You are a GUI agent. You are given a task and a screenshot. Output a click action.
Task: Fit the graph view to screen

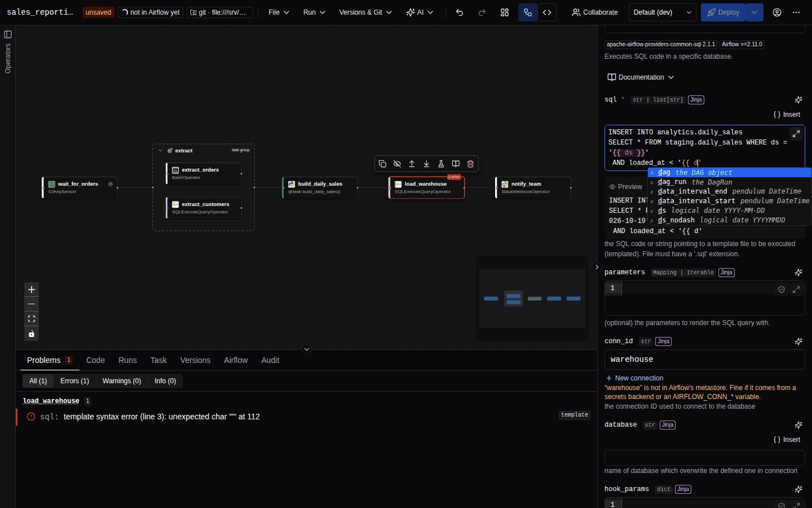(x=32, y=319)
